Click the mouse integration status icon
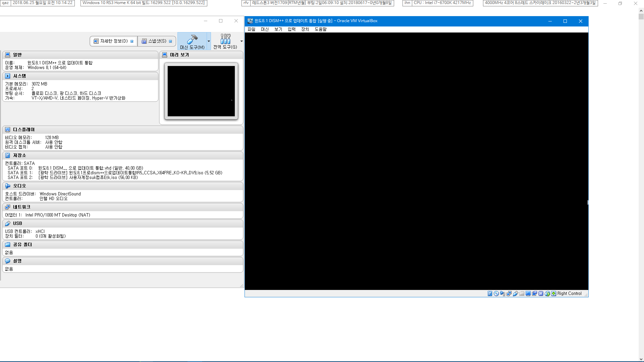This screenshot has width=644, height=362. 547,294
